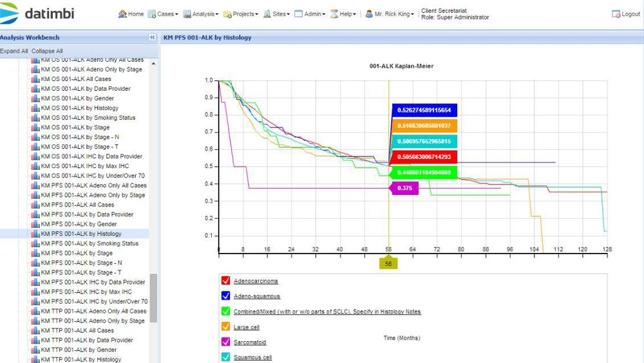Click the Sarcomatoid legend link

(250, 342)
